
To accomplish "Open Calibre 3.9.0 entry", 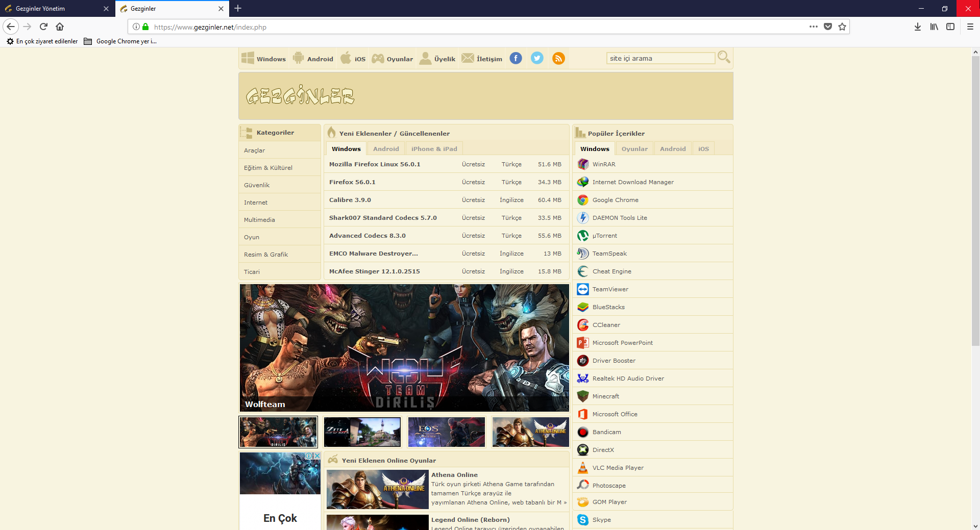I will pyautogui.click(x=350, y=200).
